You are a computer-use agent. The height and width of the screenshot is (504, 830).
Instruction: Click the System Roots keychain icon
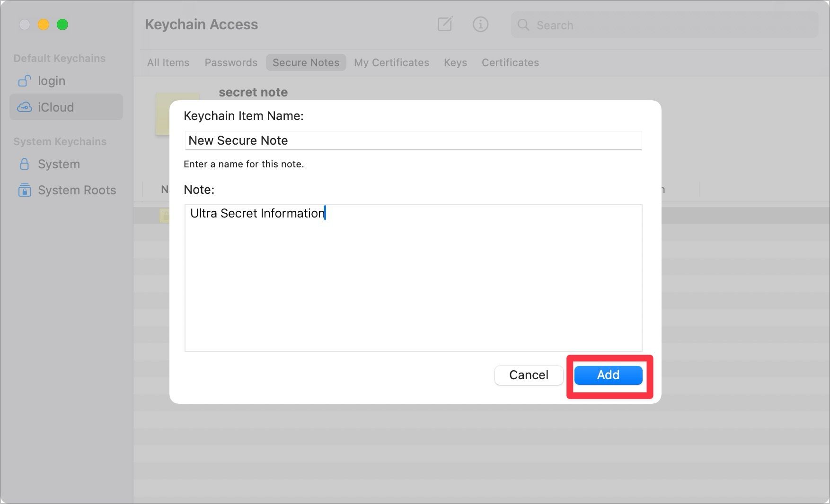pyautogui.click(x=24, y=190)
